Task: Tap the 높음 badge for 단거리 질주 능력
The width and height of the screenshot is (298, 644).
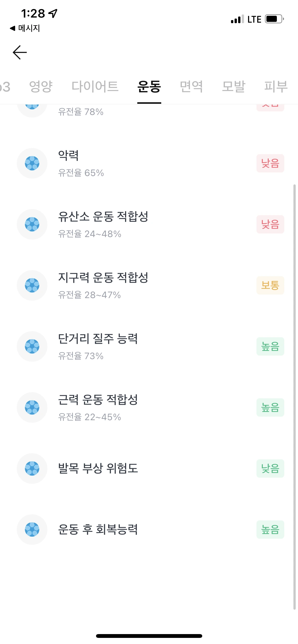Action: pos(270,346)
